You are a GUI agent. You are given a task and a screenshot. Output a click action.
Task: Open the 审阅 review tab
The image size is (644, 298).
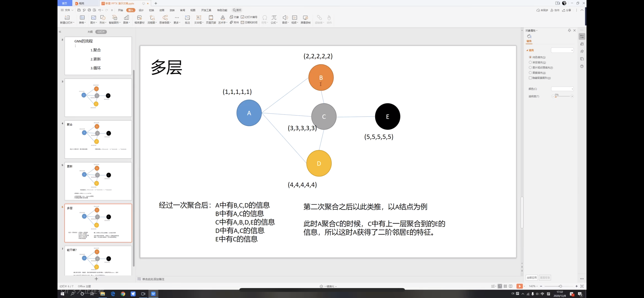pyautogui.click(x=182, y=10)
